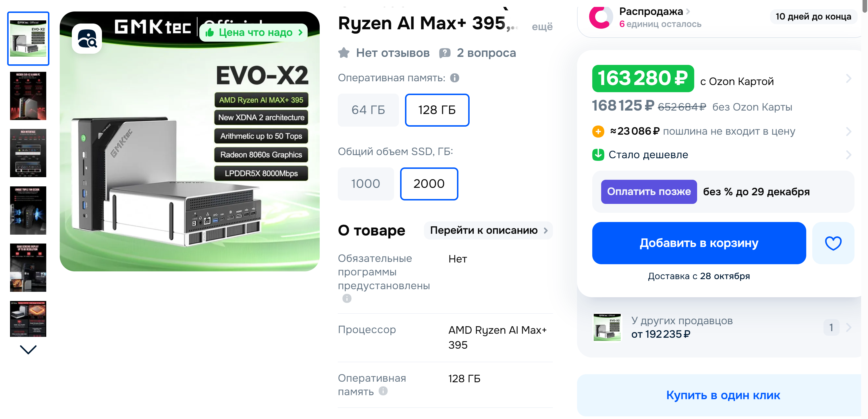Viewport: 868px width, 419px height.
Task: Expand the Ozon Картой price details chevron
Action: pyautogui.click(x=848, y=79)
